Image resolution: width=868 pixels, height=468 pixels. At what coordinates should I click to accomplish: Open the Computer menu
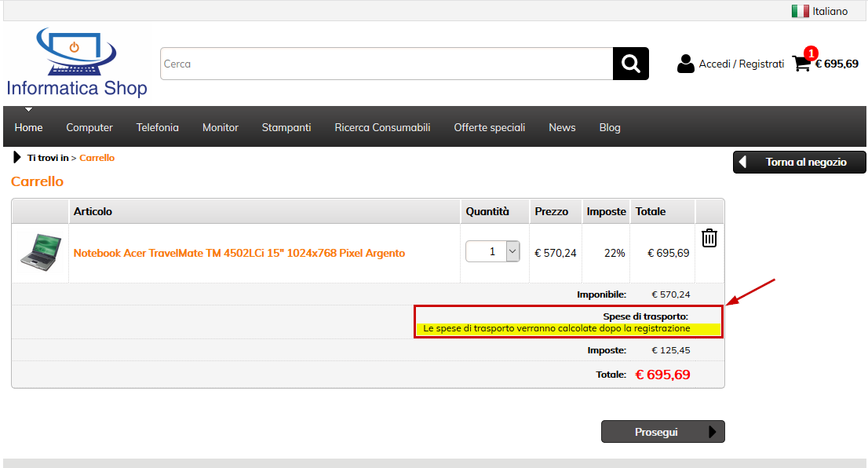89,127
